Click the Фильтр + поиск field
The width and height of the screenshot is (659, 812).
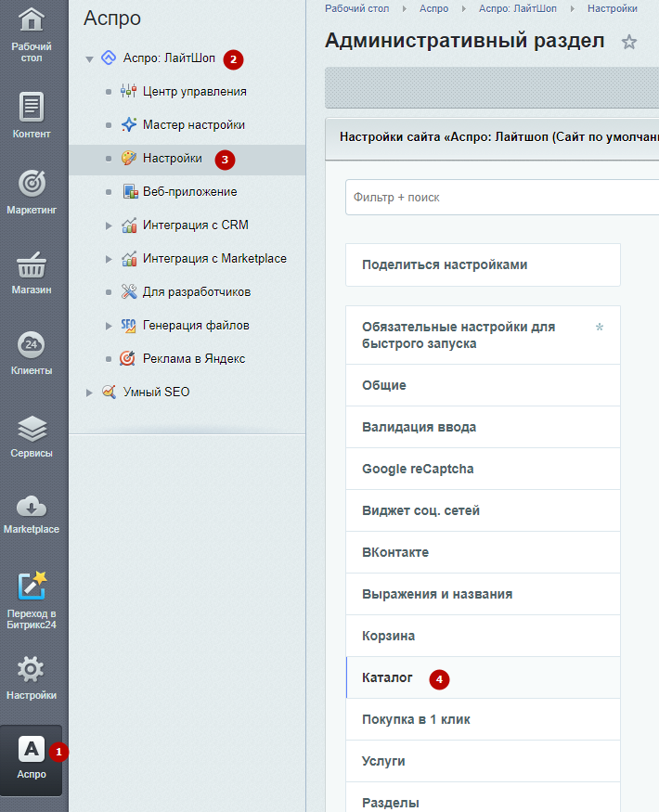click(x=502, y=198)
